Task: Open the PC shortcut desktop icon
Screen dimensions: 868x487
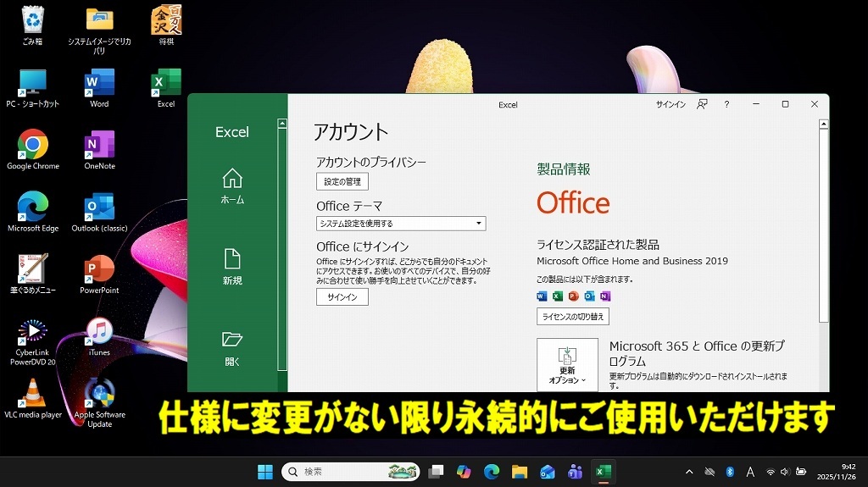Action: [x=33, y=87]
